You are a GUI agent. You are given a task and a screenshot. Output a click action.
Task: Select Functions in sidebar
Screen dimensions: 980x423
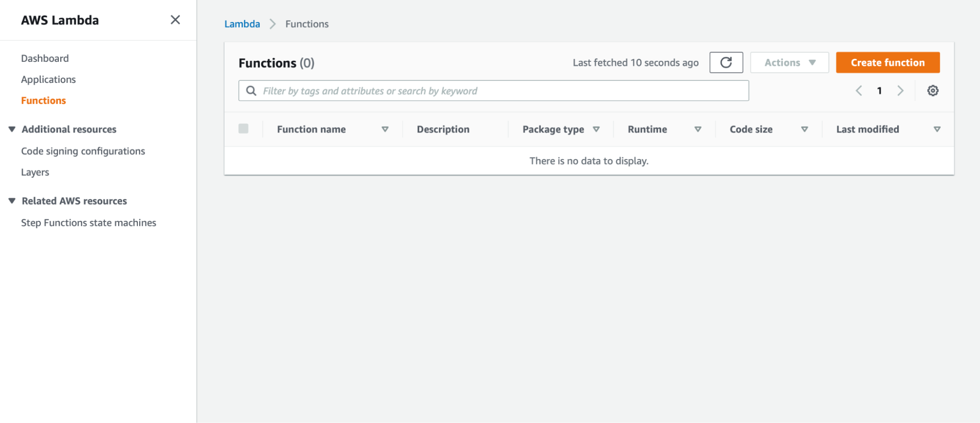point(43,101)
